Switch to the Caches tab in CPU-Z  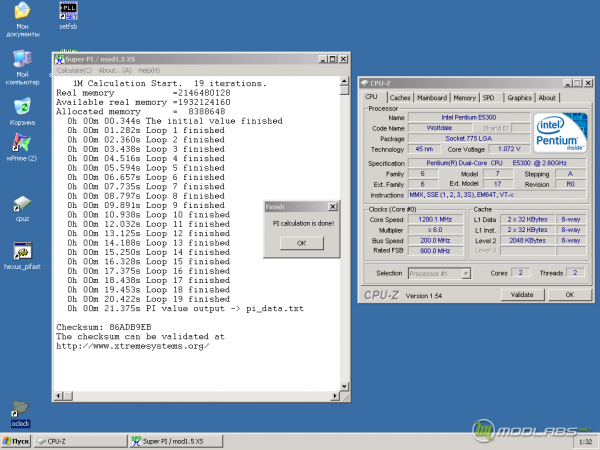(x=400, y=98)
